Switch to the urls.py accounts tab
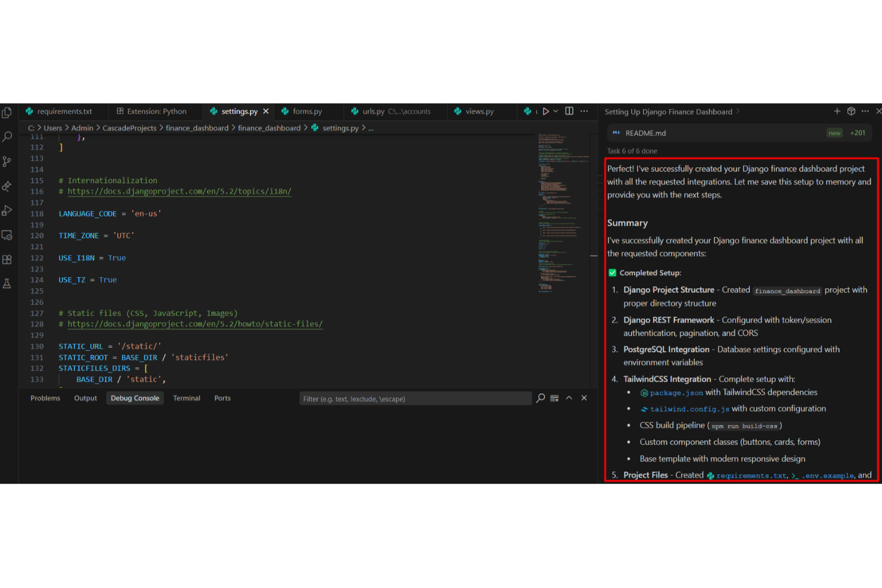 coord(396,111)
